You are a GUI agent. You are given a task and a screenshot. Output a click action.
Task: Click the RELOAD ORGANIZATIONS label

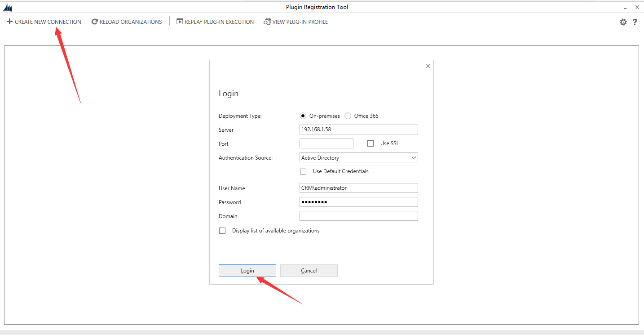pyautogui.click(x=131, y=22)
